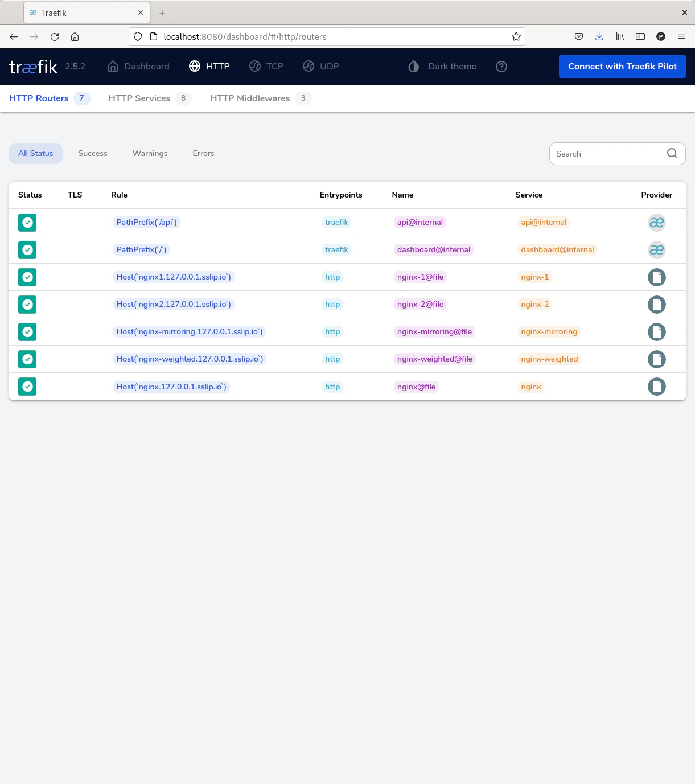Filter routers by Errors status
695x784 pixels.
coord(203,154)
